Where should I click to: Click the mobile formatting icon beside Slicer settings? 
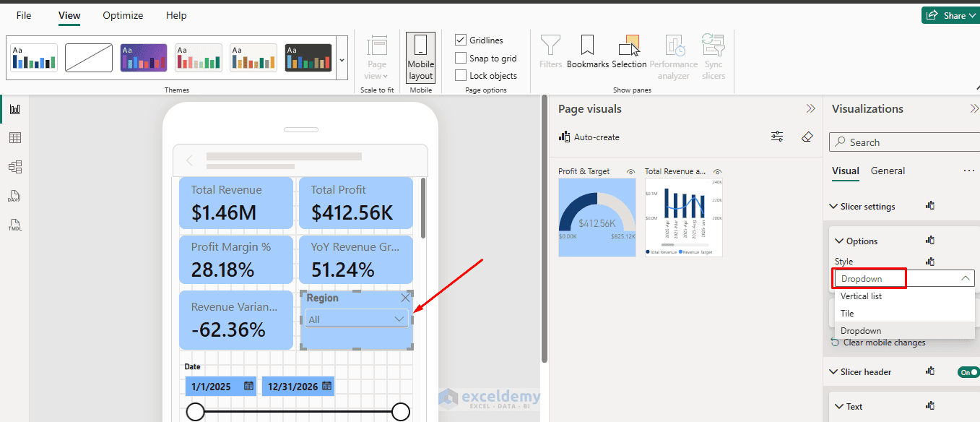click(x=930, y=206)
